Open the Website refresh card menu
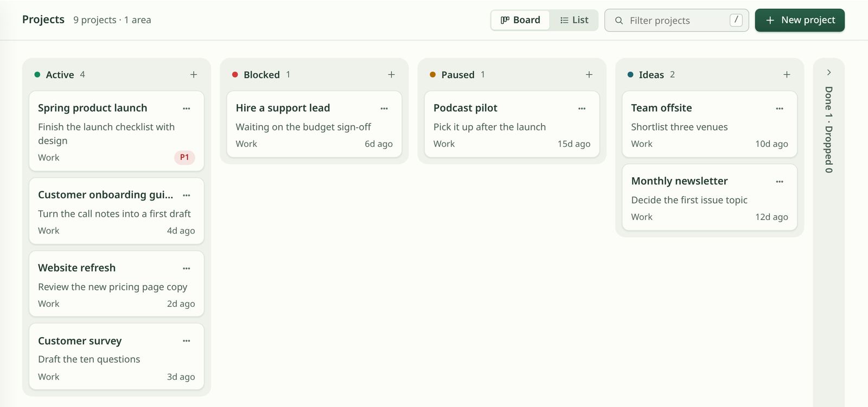 (x=187, y=268)
